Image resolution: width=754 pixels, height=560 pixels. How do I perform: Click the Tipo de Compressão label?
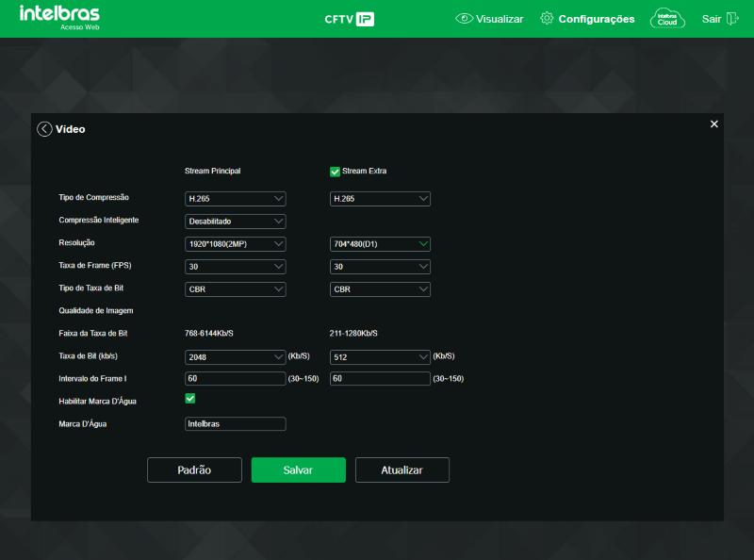click(93, 197)
